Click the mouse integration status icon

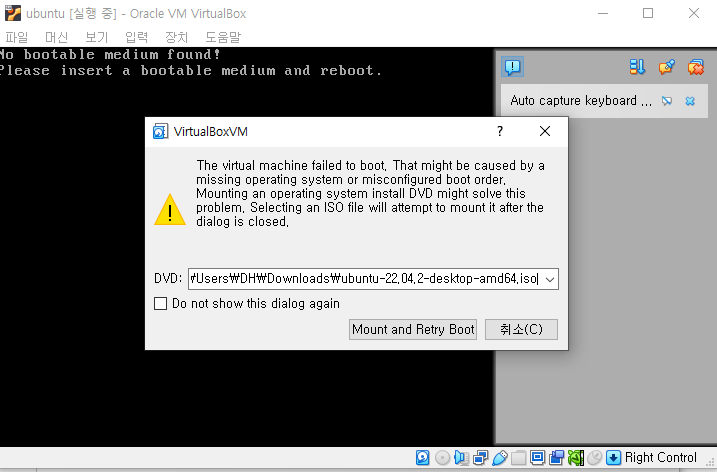click(595, 457)
